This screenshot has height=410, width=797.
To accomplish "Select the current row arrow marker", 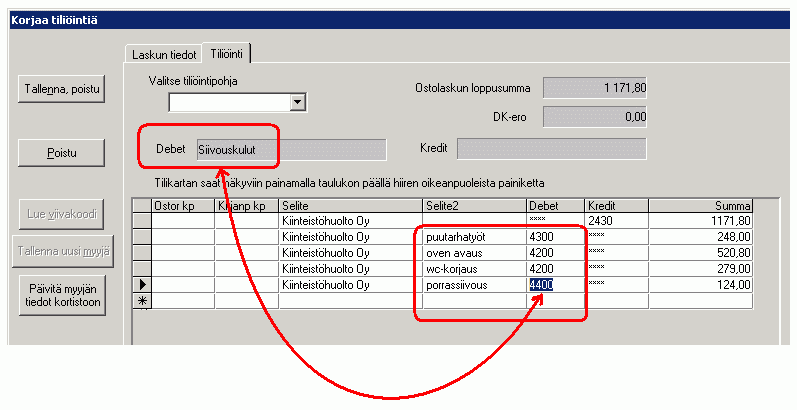I will [142, 285].
